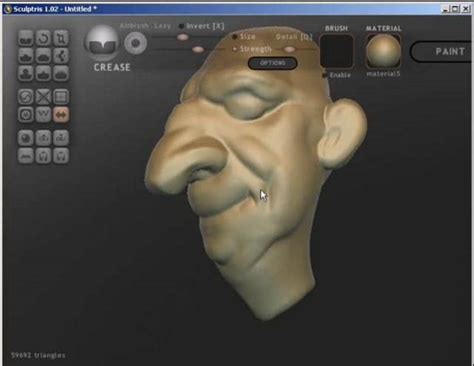Select the Flatten brush tool
The height and width of the screenshot is (366, 474).
(43, 56)
